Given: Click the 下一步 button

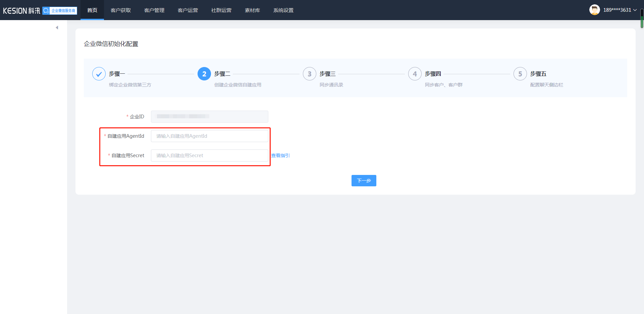Looking at the screenshot, I should pyautogui.click(x=364, y=181).
